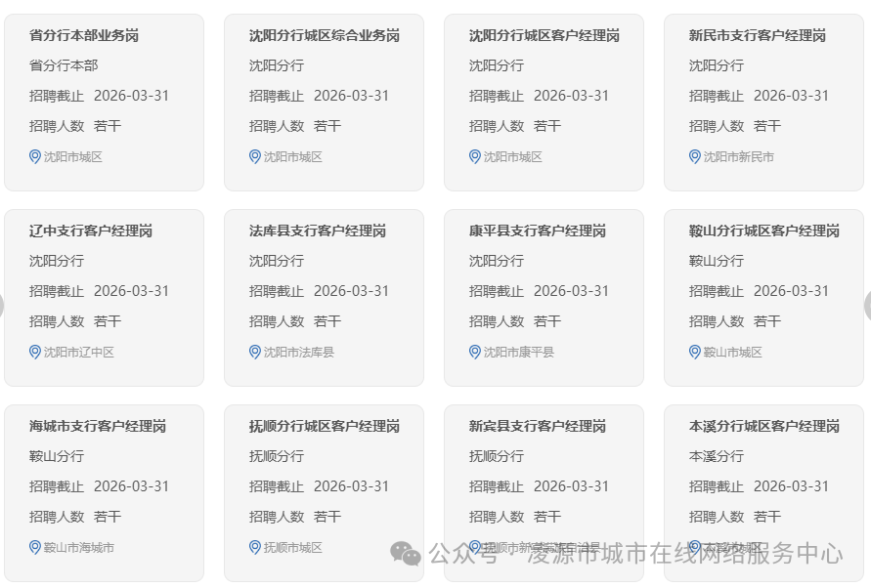Click 沈阳市城区 location in 省分行本部业务岗 card
This screenshot has width=871, height=588.
click(73, 157)
